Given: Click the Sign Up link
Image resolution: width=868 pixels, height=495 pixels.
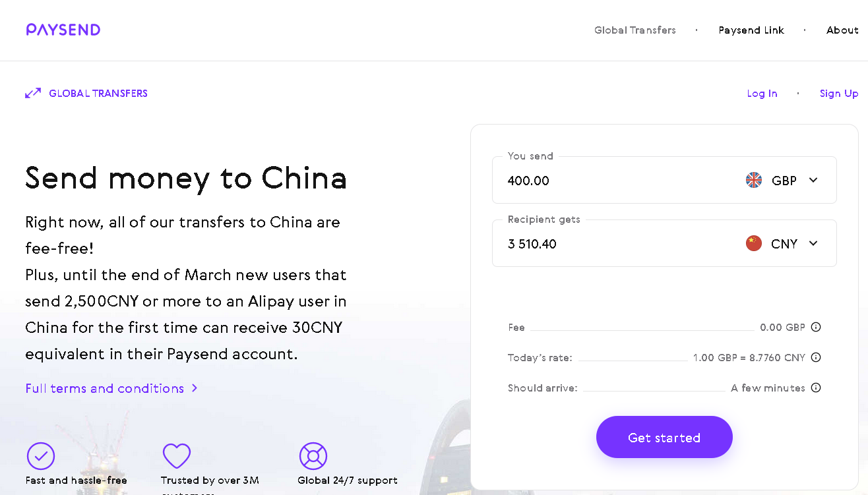Looking at the screenshot, I should point(839,94).
